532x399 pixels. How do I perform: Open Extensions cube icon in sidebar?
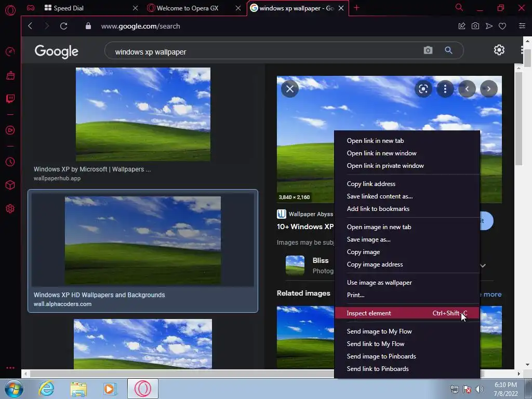[10, 185]
